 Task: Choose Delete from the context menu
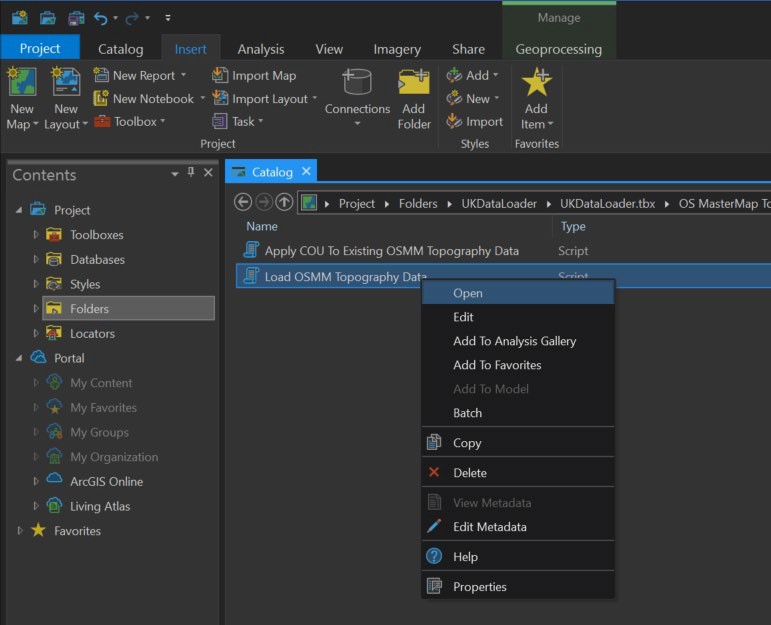point(518,473)
